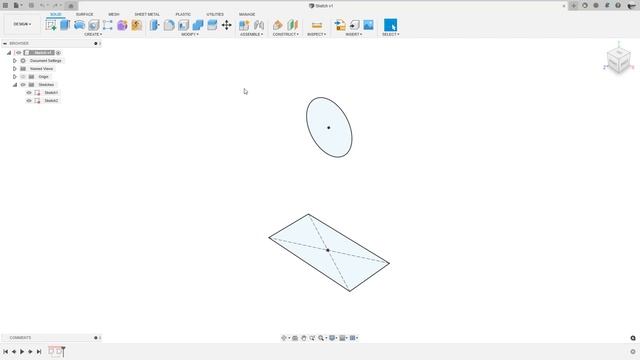Click the Insert Canvas image icon
The image size is (640, 360).
[x=369, y=25]
